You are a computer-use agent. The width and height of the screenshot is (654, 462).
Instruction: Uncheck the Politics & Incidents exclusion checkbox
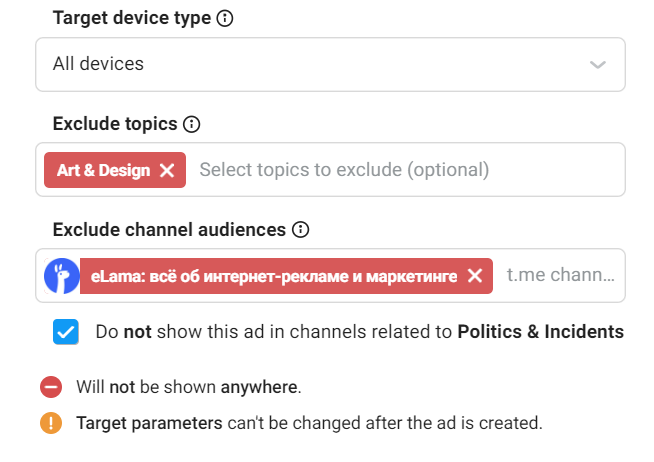(65, 332)
